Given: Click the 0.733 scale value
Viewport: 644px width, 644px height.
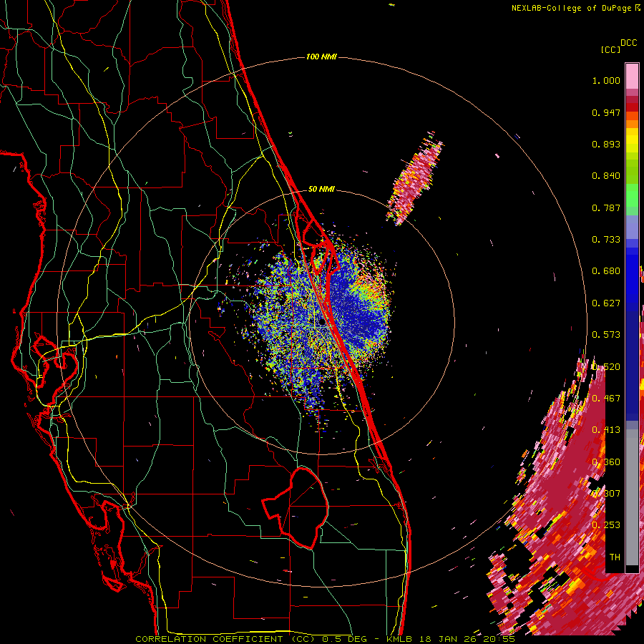Looking at the screenshot, I should [606, 240].
